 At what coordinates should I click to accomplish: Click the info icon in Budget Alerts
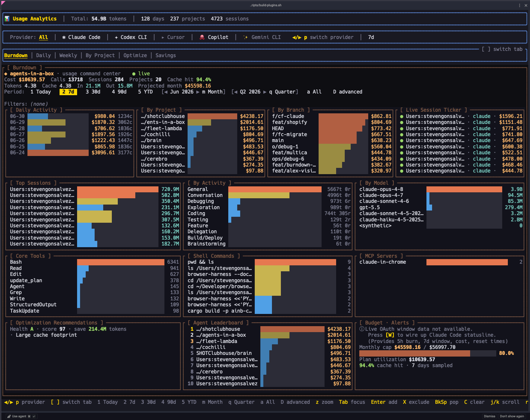click(x=362, y=329)
